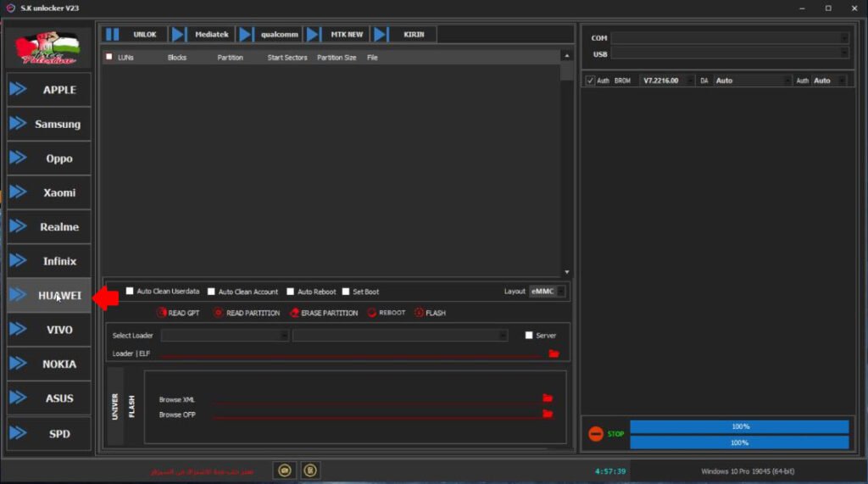
Task: Click Browse OFP folder icon
Action: tap(548, 414)
